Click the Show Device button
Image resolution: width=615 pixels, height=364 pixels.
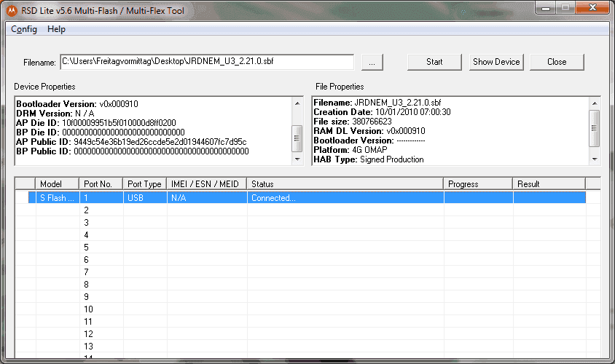(x=496, y=62)
